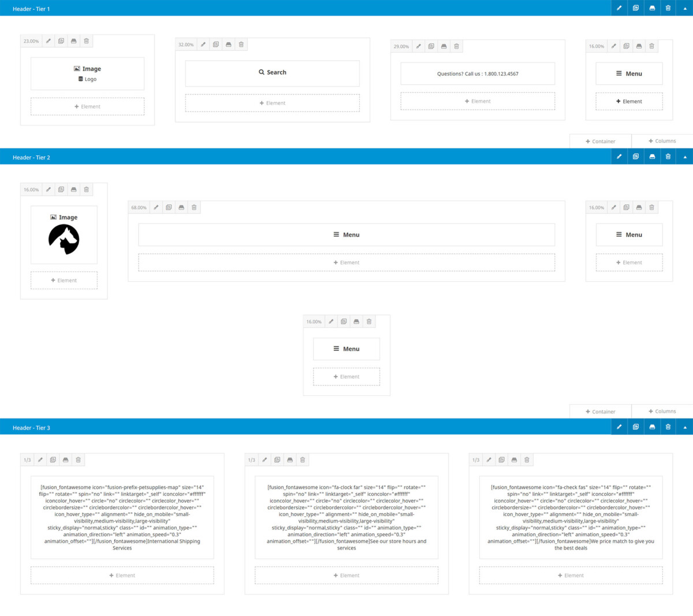Edit the Header - Tier 1 section settings

tap(619, 8)
